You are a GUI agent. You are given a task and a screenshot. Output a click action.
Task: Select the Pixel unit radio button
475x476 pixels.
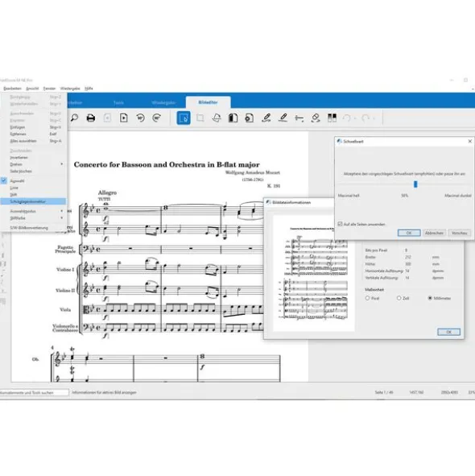click(367, 298)
